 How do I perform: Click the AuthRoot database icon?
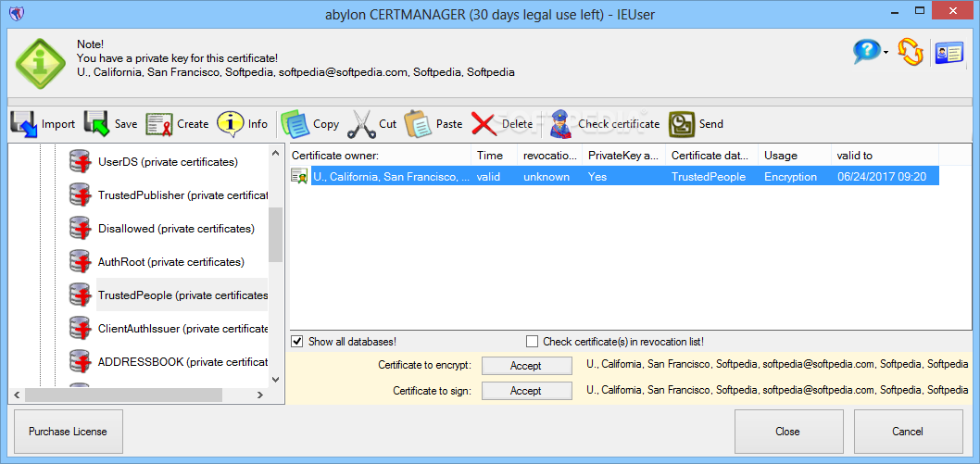click(80, 262)
